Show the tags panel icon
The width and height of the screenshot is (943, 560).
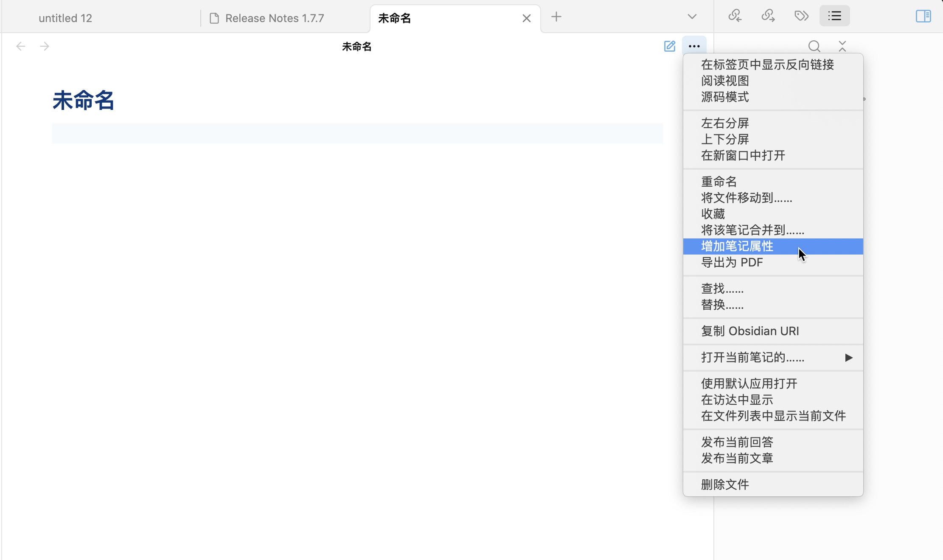tap(801, 17)
